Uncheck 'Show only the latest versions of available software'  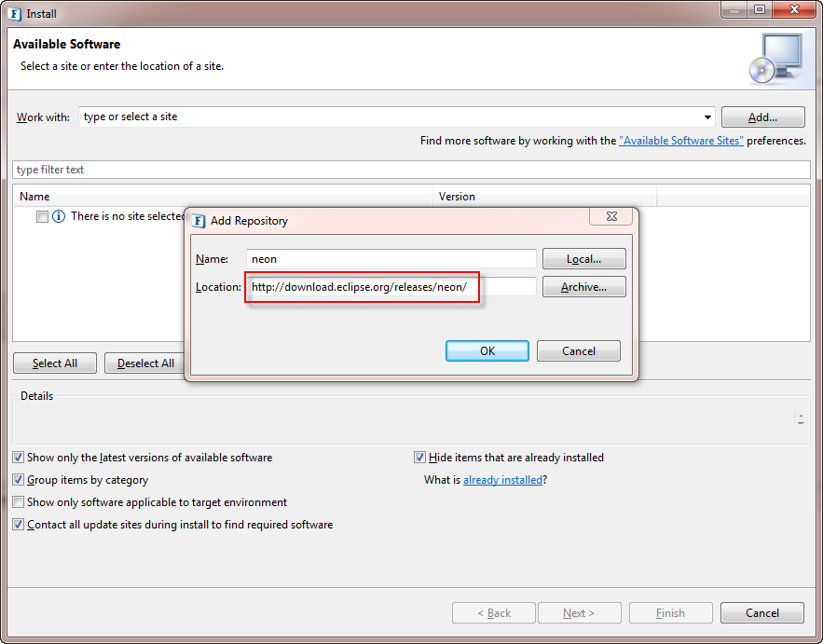pyautogui.click(x=19, y=458)
